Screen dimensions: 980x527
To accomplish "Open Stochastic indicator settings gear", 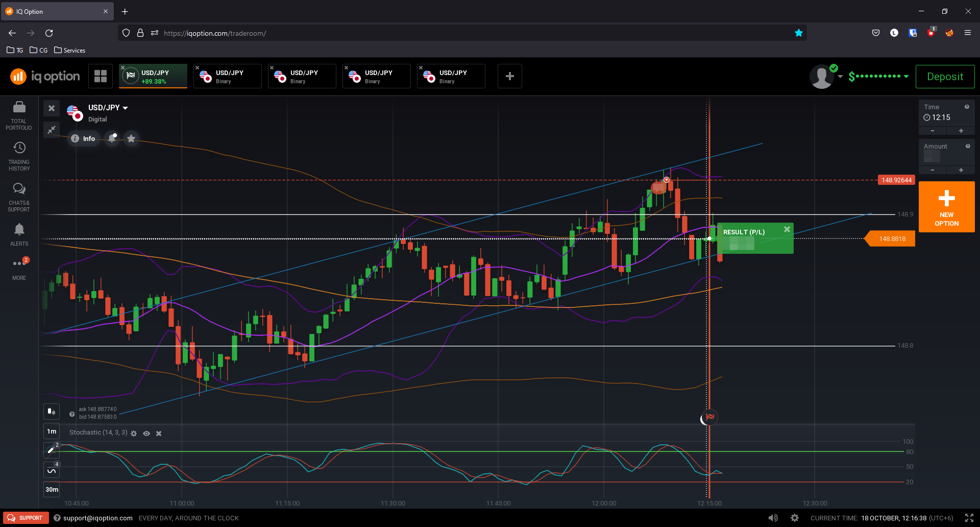I will (x=134, y=434).
